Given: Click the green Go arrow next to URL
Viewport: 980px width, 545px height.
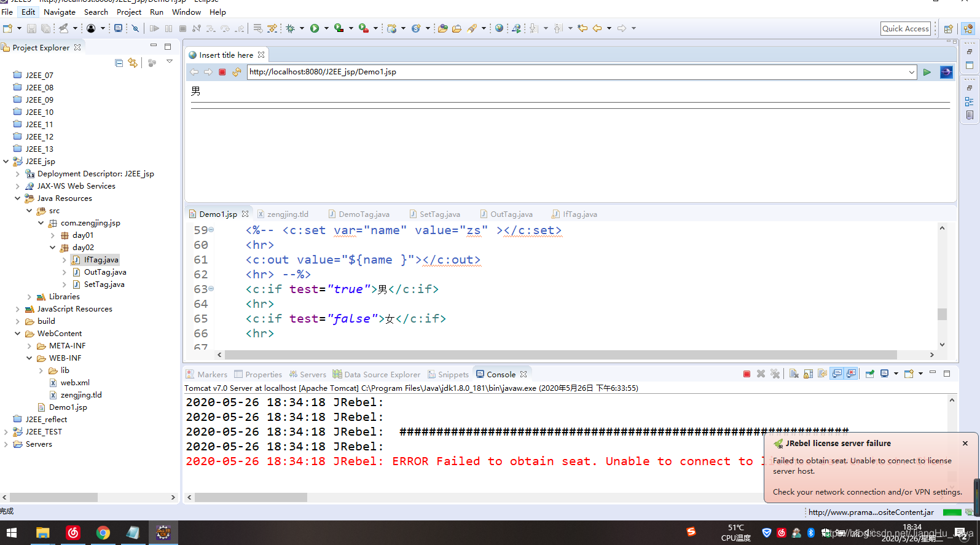Looking at the screenshot, I should coord(927,72).
